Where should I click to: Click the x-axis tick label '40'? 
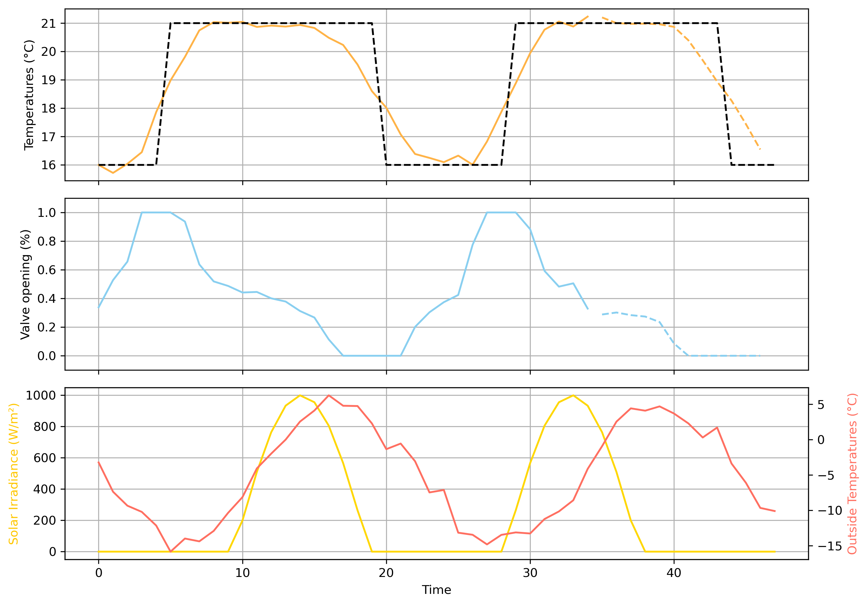pyautogui.click(x=674, y=573)
